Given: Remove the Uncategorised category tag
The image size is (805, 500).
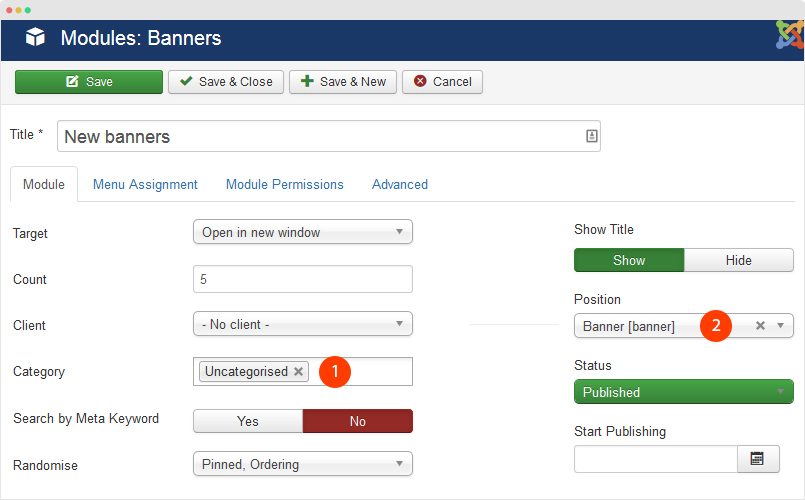Looking at the screenshot, I should coord(298,371).
